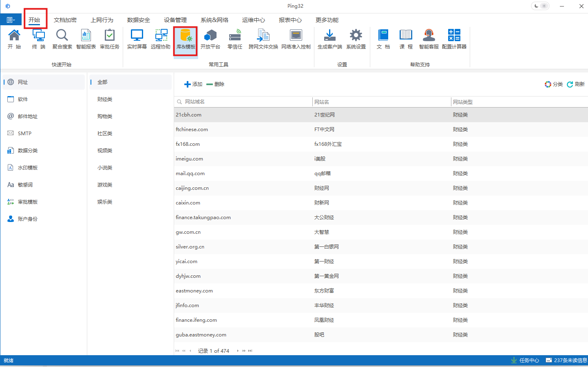Open the application menu dropdown at top-left
Screen dimensions: 588x367
11,20
